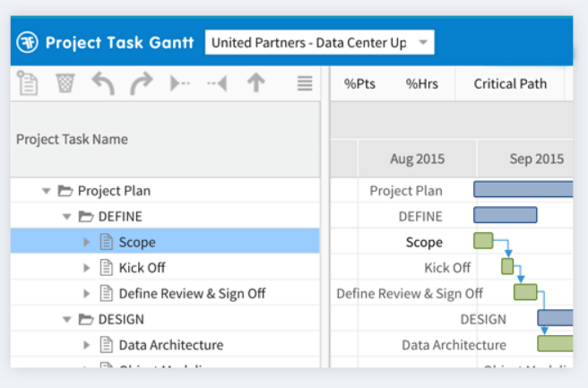
Task: Click the new task document icon
Action: pyautogui.click(x=29, y=84)
